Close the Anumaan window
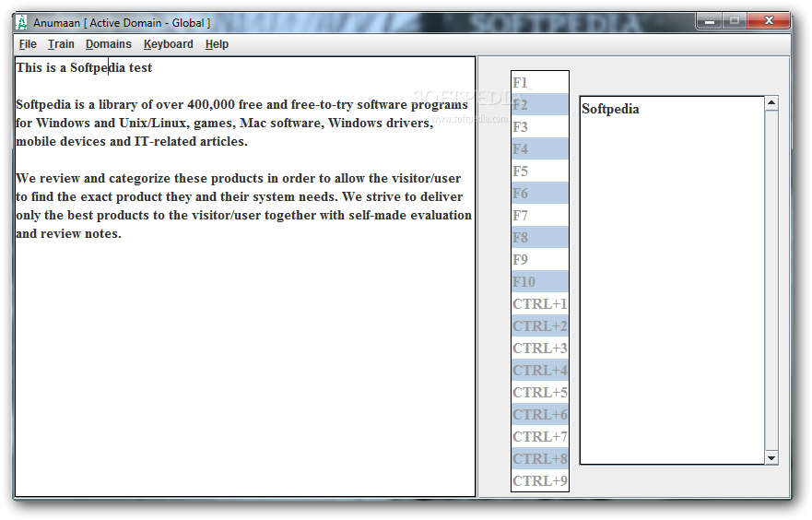The image size is (812, 520). (x=769, y=21)
